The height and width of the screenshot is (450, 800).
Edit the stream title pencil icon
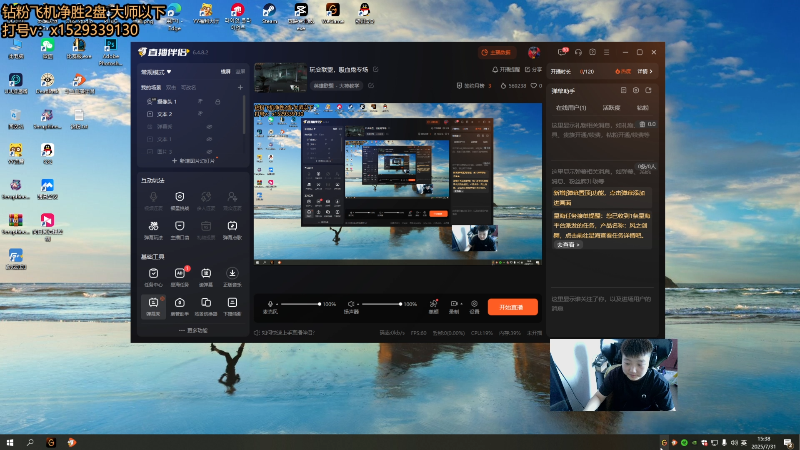(x=376, y=69)
